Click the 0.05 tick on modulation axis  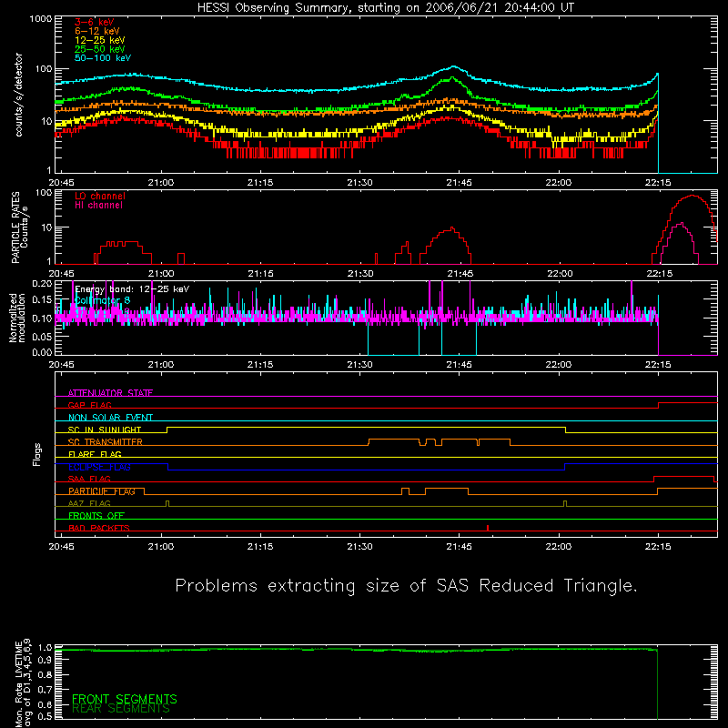42,335
